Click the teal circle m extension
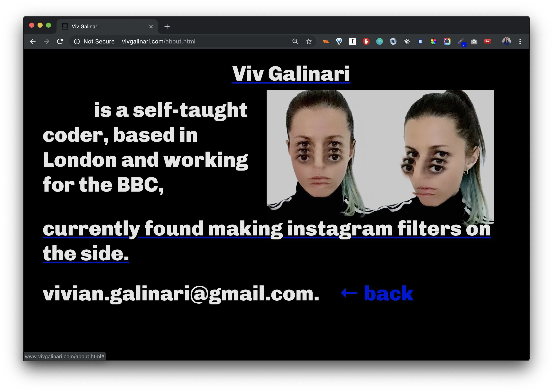The width and height of the screenshot is (553, 392). pos(379,42)
